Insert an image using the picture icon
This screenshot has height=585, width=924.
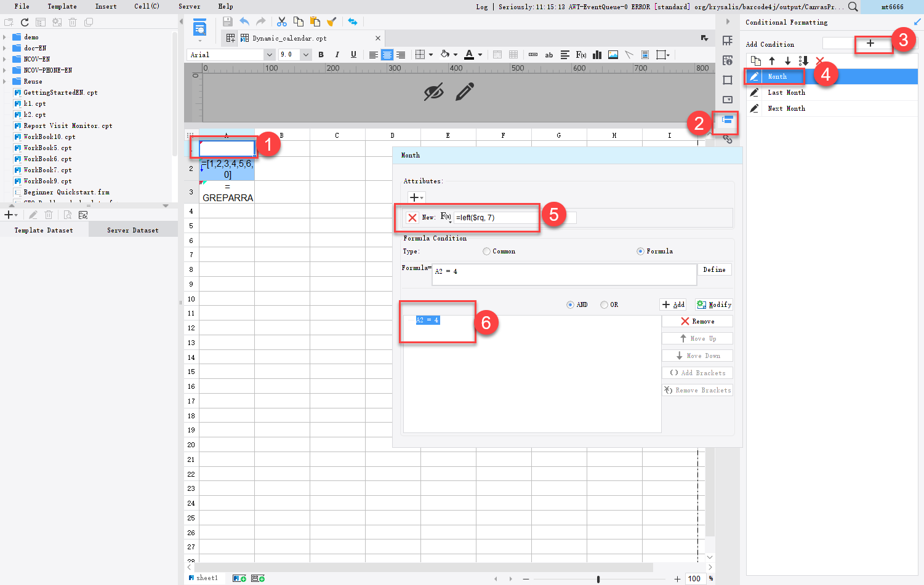click(x=613, y=55)
